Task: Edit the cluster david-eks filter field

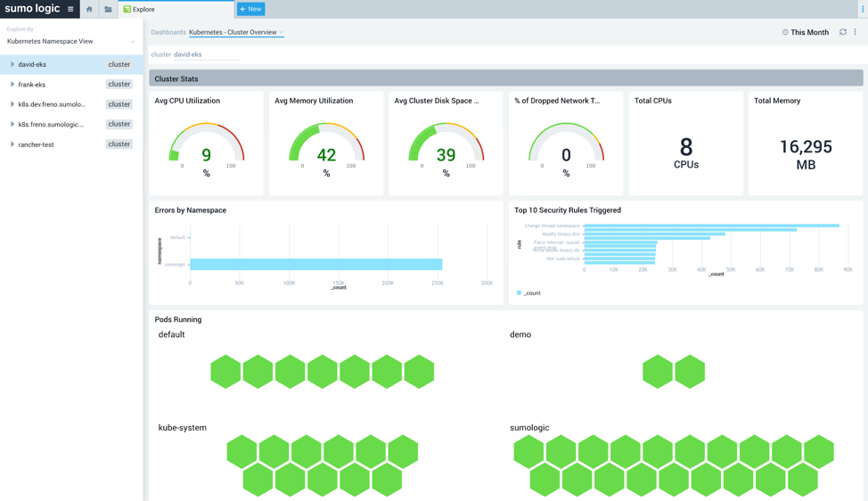Action: pos(206,54)
